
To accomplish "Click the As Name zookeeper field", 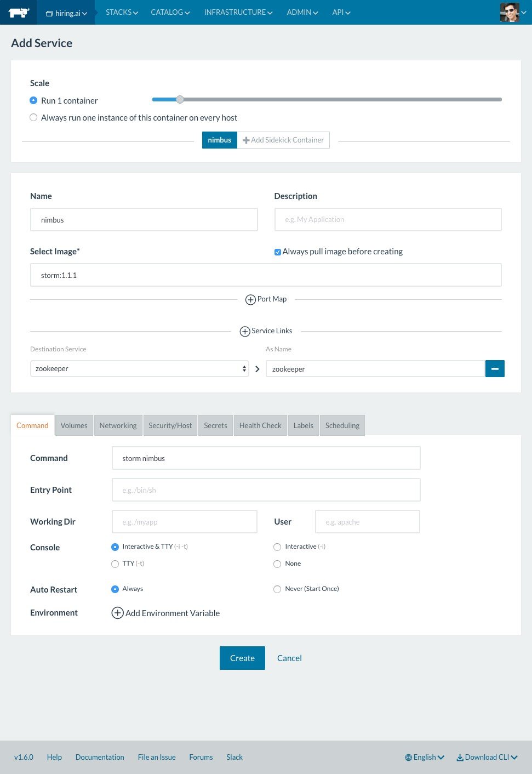I will 375,369.
